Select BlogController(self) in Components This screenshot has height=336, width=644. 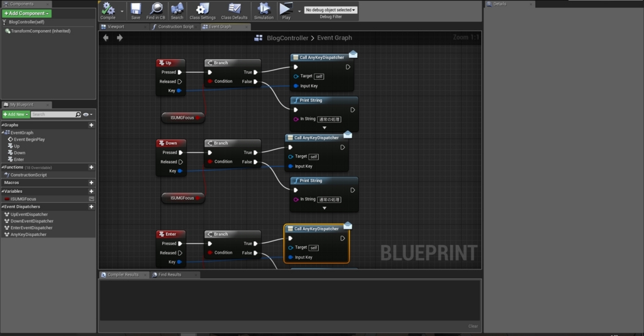(x=26, y=22)
